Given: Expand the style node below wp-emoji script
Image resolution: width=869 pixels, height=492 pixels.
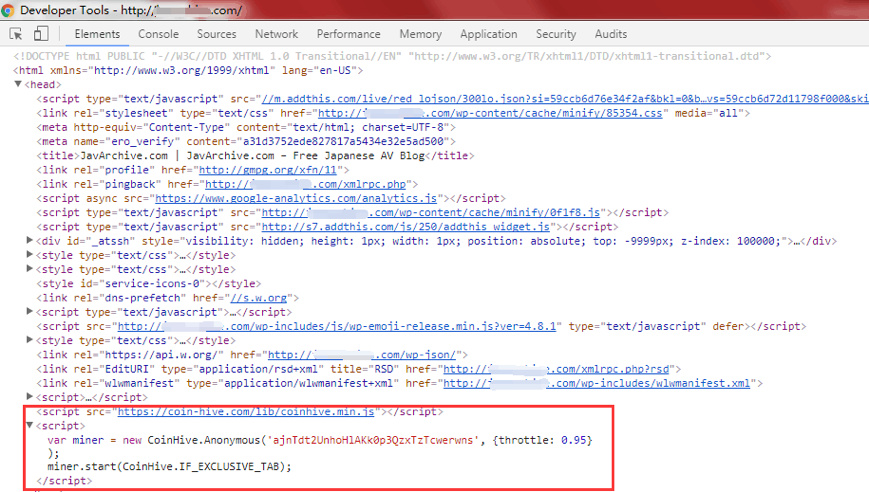Looking at the screenshot, I should (x=29, y=340).
